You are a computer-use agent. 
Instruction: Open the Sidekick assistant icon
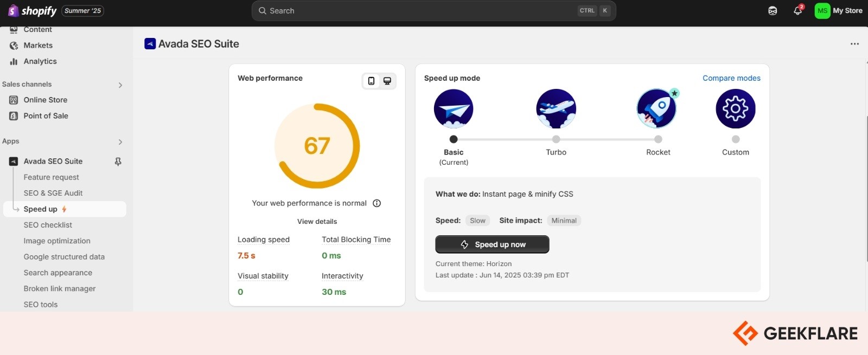click(773, 11)
